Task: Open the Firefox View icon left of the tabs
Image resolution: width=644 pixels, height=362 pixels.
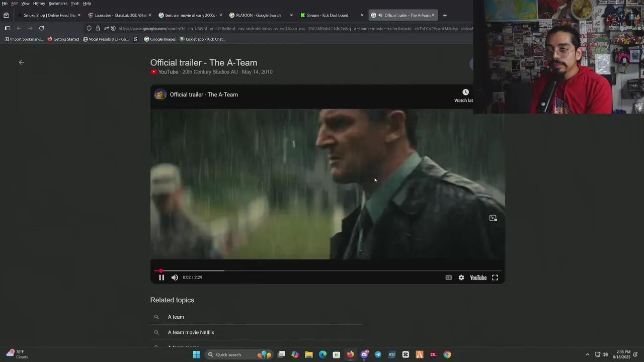Action: click(6, 15)
